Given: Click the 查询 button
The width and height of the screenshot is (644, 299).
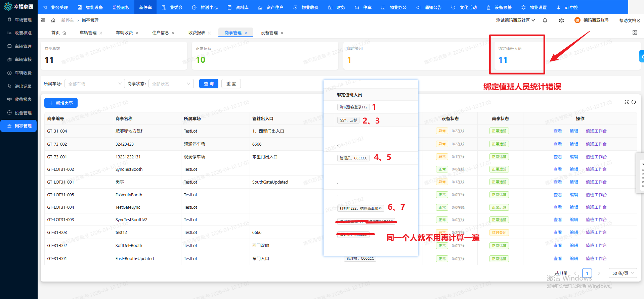Looking at the screenshot, I should (x=209, y=84).
